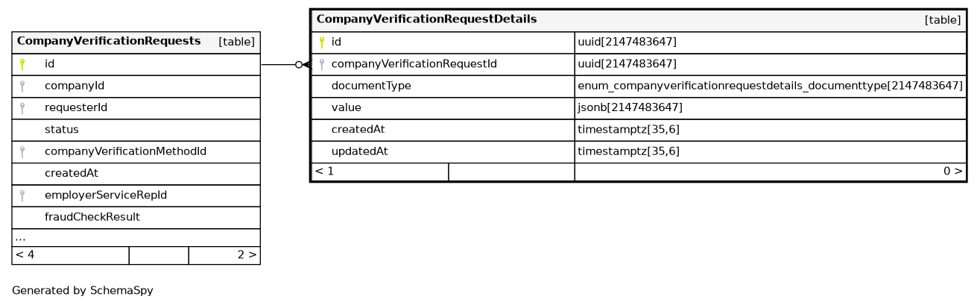The width and height of the screenshot is (980, 305).
Task: Select the updatedAt row in details table
Action: pos(360,151)
